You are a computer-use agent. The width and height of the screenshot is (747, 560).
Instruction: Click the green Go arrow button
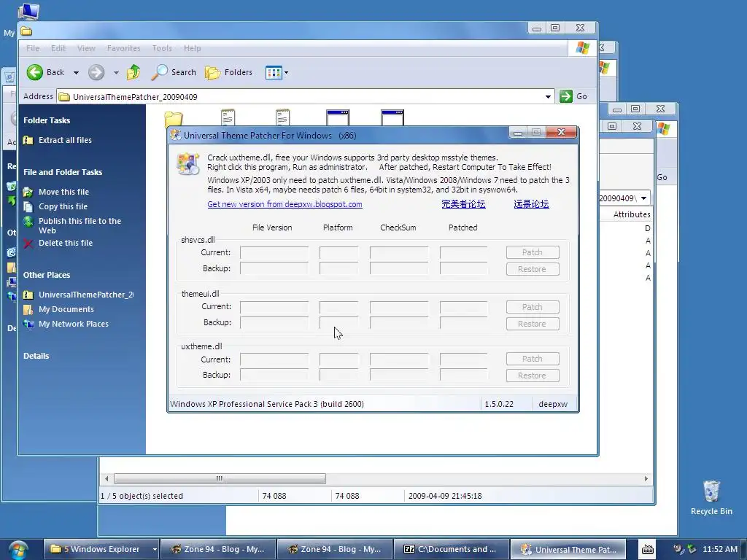click(x=566, y=96)
